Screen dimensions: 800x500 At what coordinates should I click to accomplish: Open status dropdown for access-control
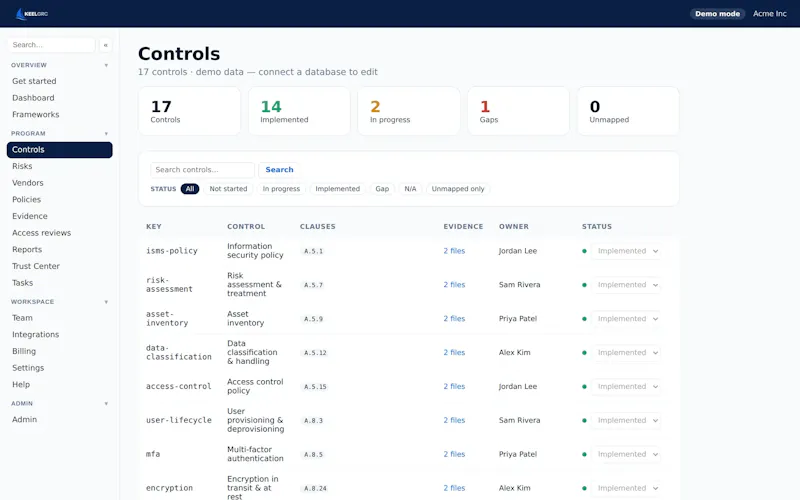pyautogui.click(x=627, y=387)
